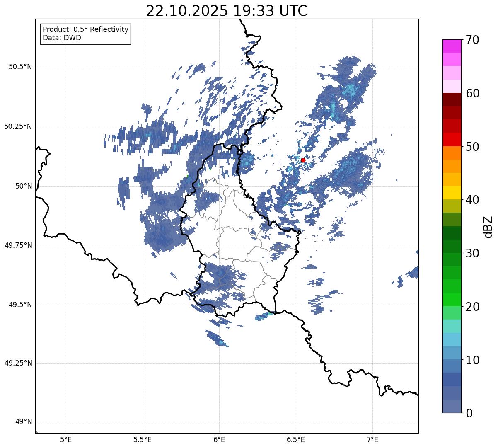The height and width of the screenshot is (448, 498).
Task: Click the 7°E longitude label
Action: [372, 440]
